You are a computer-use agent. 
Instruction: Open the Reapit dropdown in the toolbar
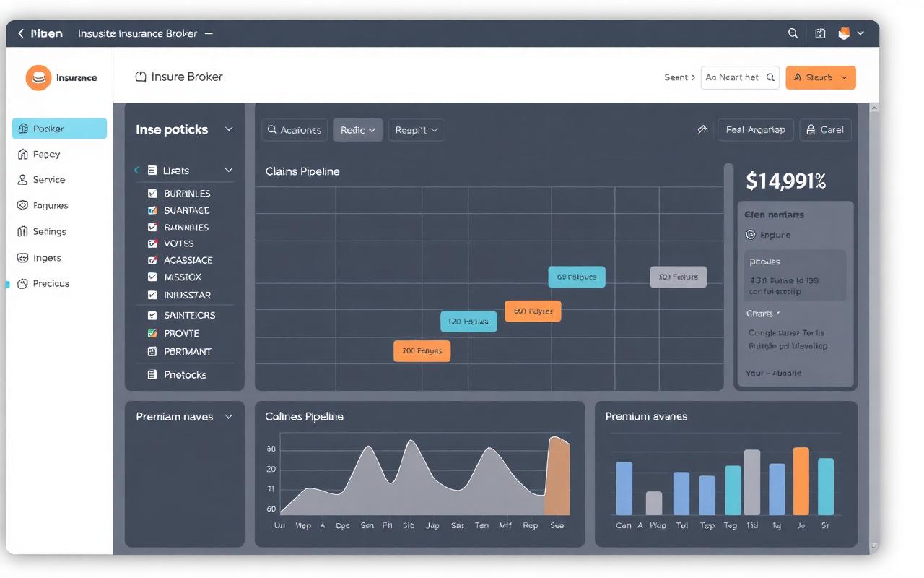coord(417,130)
